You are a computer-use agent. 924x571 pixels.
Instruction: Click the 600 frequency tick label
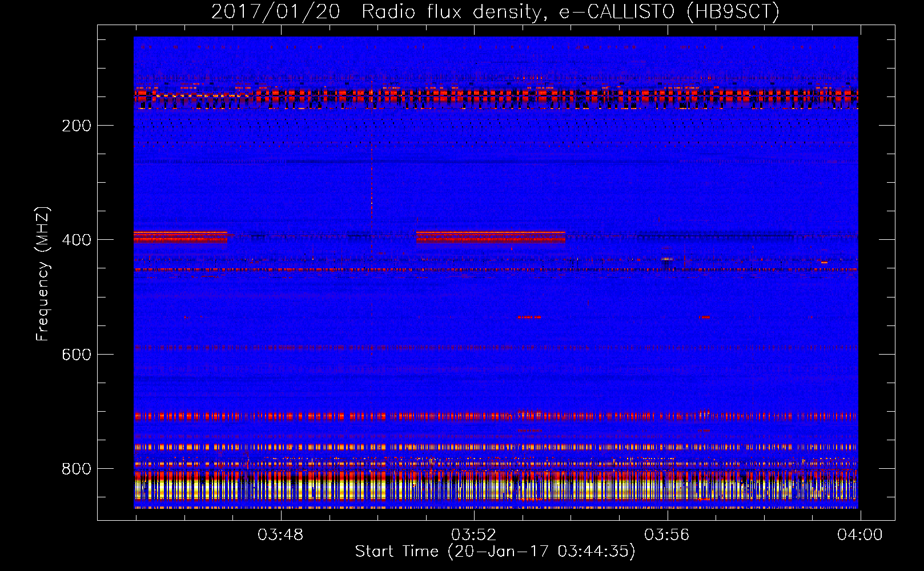point(77,355)
